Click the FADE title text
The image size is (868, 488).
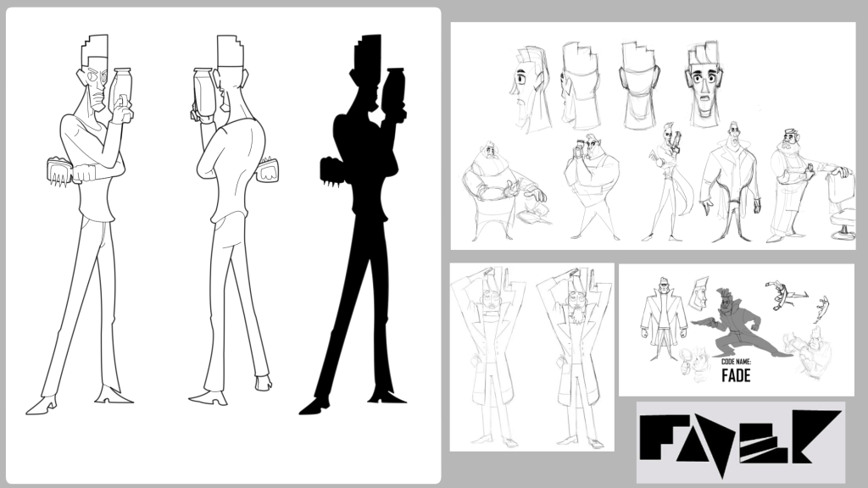(735, 376)
